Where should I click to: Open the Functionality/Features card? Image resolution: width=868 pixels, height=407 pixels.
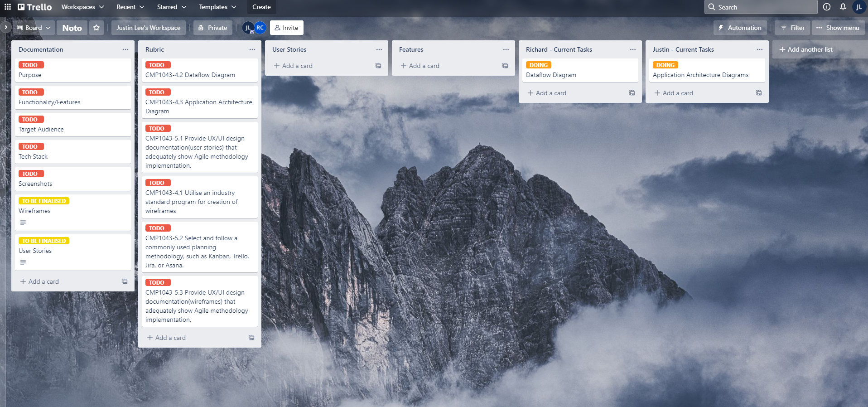pyautogui.click(x=73, y=97)
